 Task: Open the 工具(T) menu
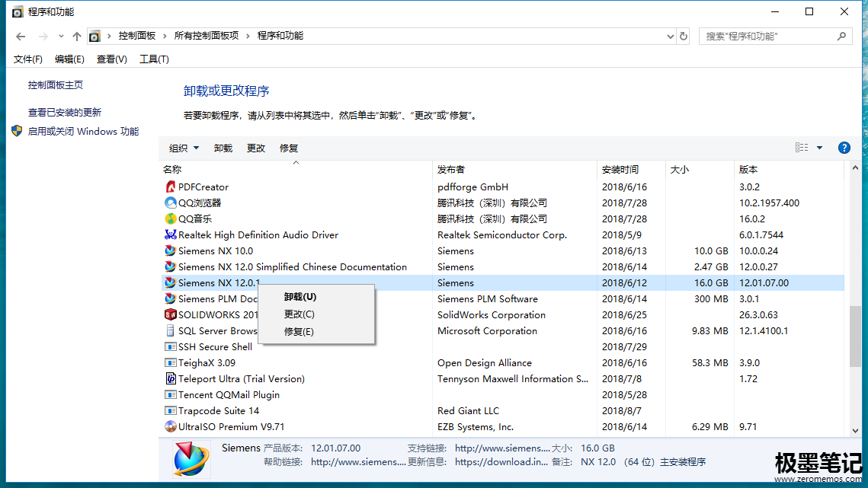click(154, 59)
